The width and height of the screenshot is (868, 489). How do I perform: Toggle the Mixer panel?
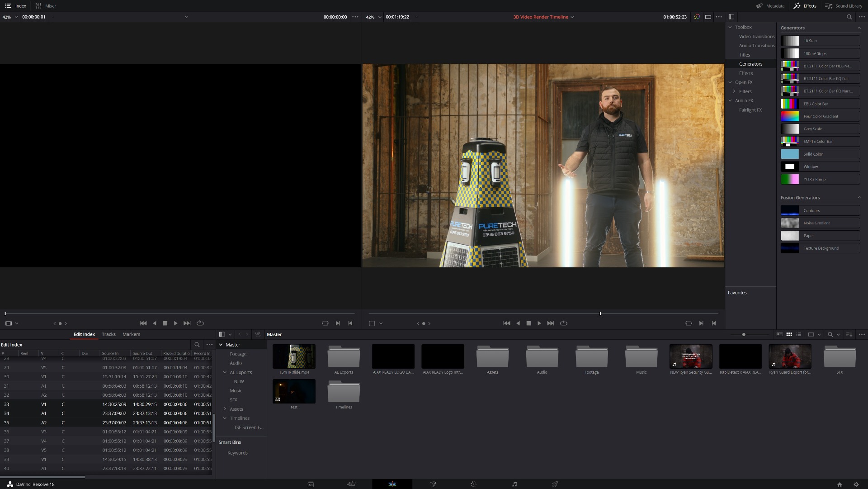point(46,6)
